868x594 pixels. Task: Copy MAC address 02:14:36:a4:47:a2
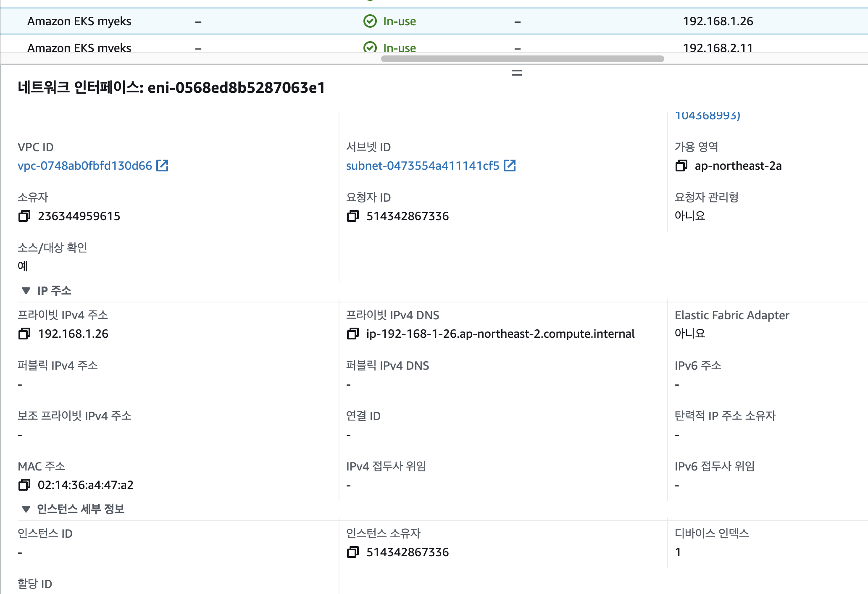[x=24, y=485]
